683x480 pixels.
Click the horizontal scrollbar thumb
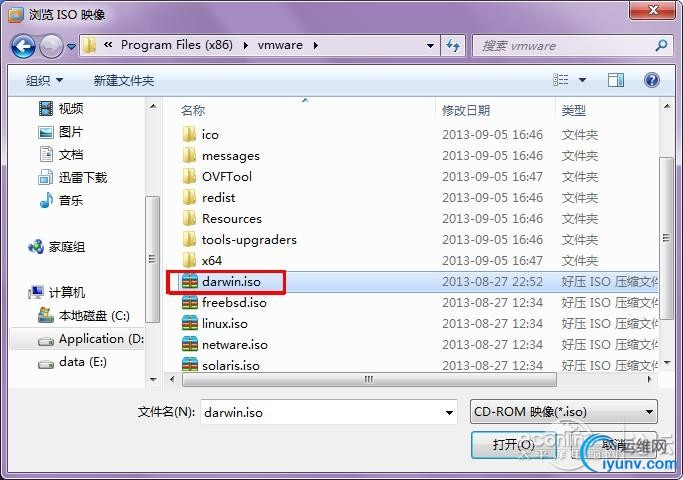coord(369,379)
